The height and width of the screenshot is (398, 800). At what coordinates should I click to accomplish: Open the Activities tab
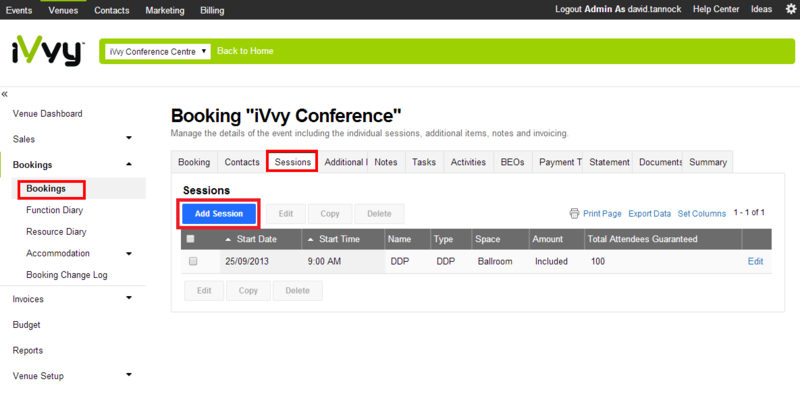(x=468, y=162)
